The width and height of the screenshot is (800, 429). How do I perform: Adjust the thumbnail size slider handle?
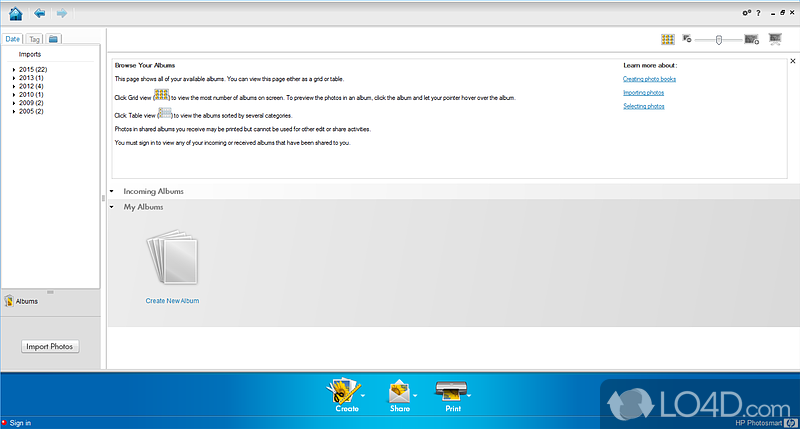pyautogui.click(x=718, y=40)
